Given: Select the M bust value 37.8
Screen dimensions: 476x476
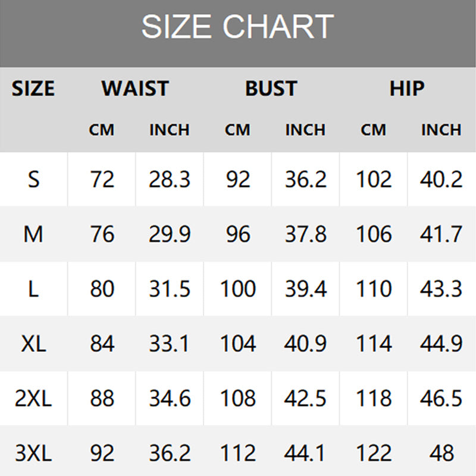Looking at the screenshot, I should 305,234.
